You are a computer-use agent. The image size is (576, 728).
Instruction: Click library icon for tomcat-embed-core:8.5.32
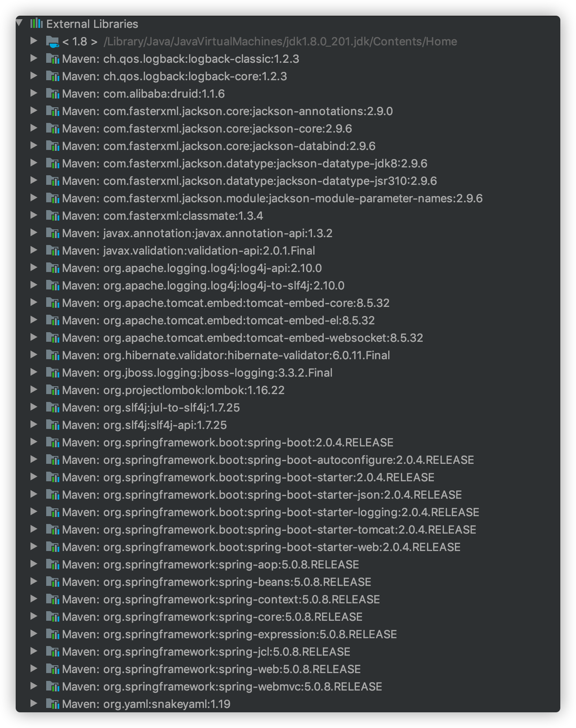pyautogui.click(x=52, y=303)
